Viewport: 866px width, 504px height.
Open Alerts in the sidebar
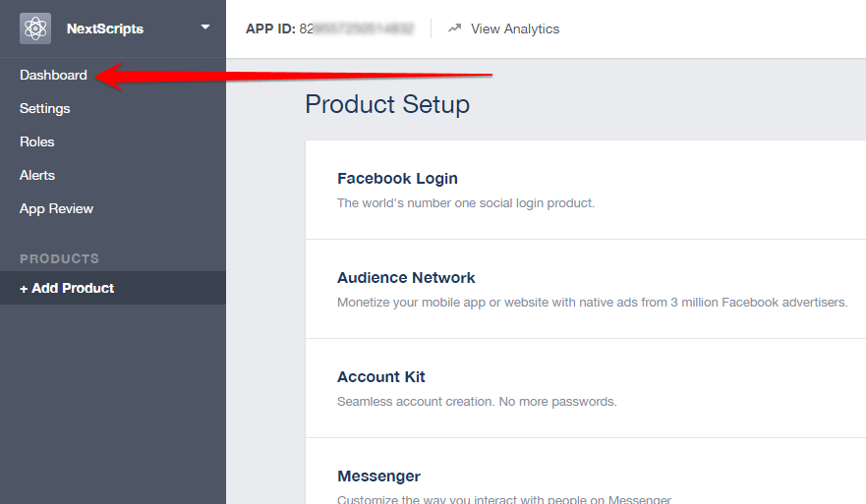[x=37, y=176]
